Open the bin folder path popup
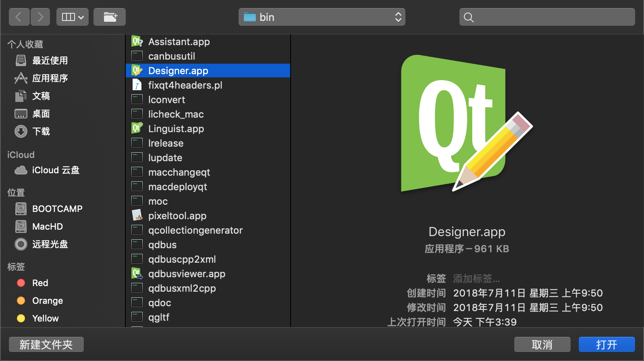Viewport: 644px width, 361px height. [322, 17]
